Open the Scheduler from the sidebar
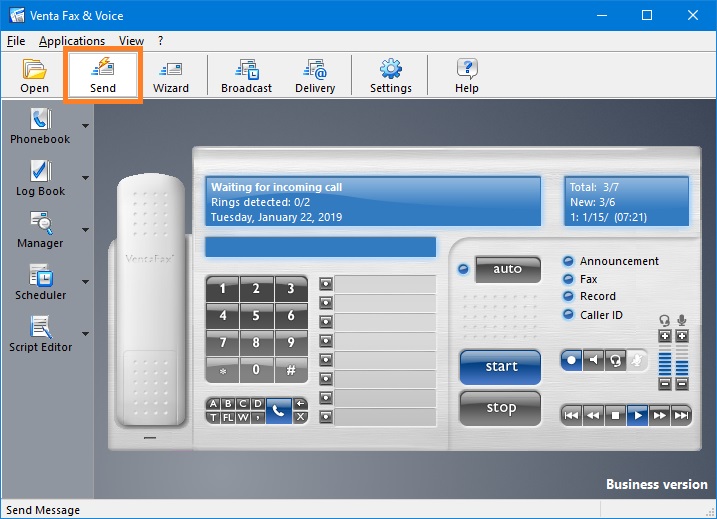 40,282
